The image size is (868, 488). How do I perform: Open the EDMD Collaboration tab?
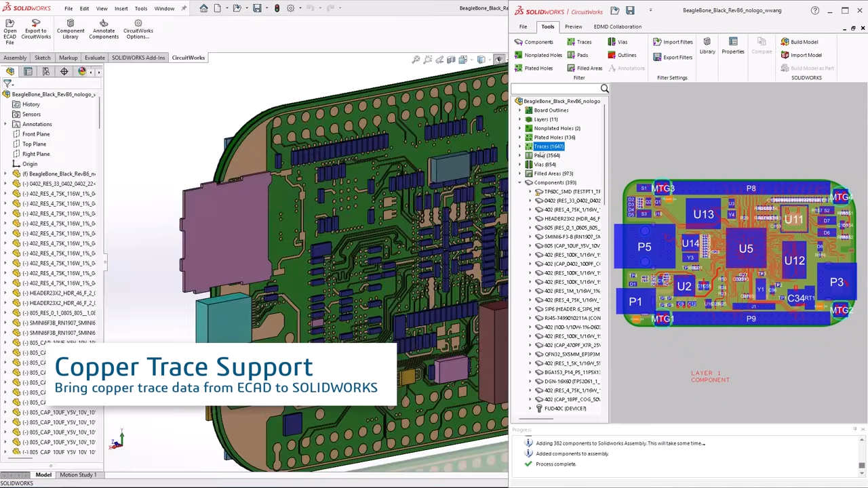(x=617, y=26)
